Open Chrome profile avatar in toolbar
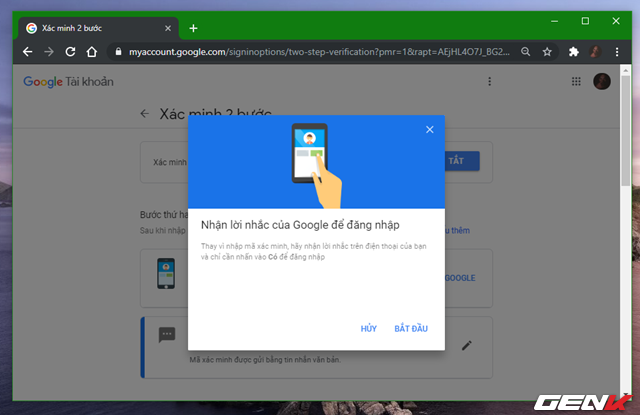The width and height of the screenshot is (640, 415). point(595,52)
